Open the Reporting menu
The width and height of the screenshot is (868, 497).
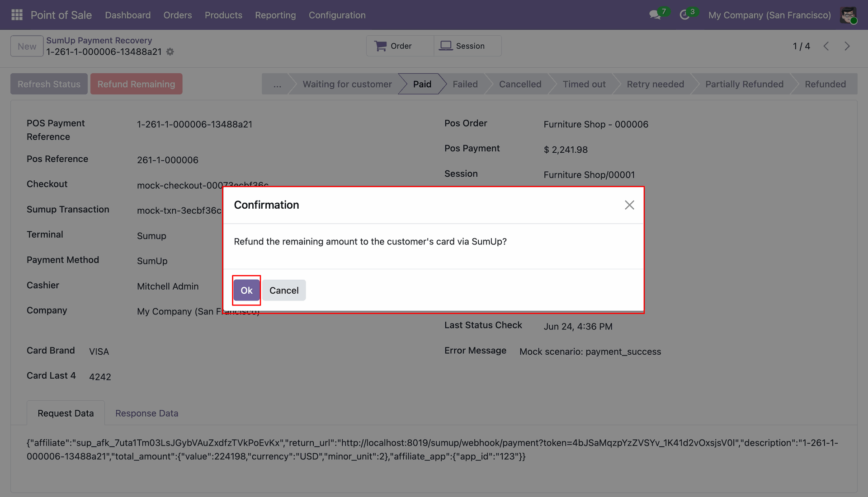pyautogui.click(x=275, y=15)
